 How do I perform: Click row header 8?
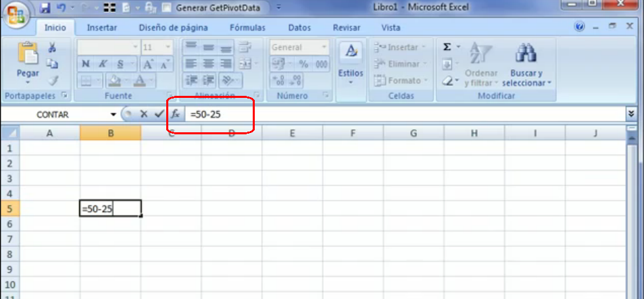click(x=9, y=254)
